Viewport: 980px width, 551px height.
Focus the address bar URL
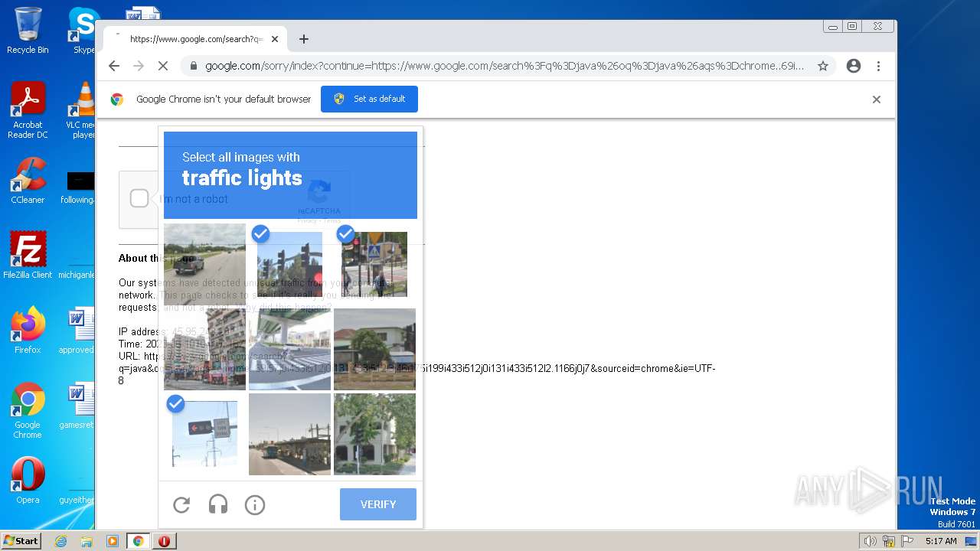[505, 66]
